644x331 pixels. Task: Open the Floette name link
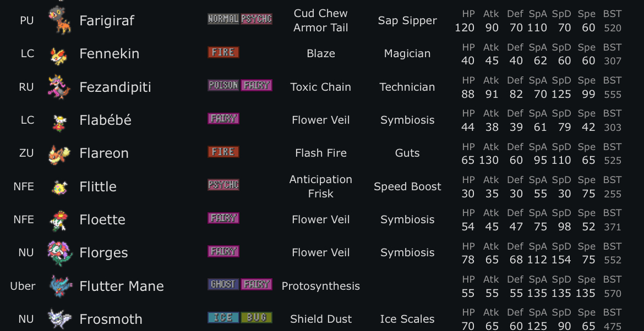coord(102,219)
